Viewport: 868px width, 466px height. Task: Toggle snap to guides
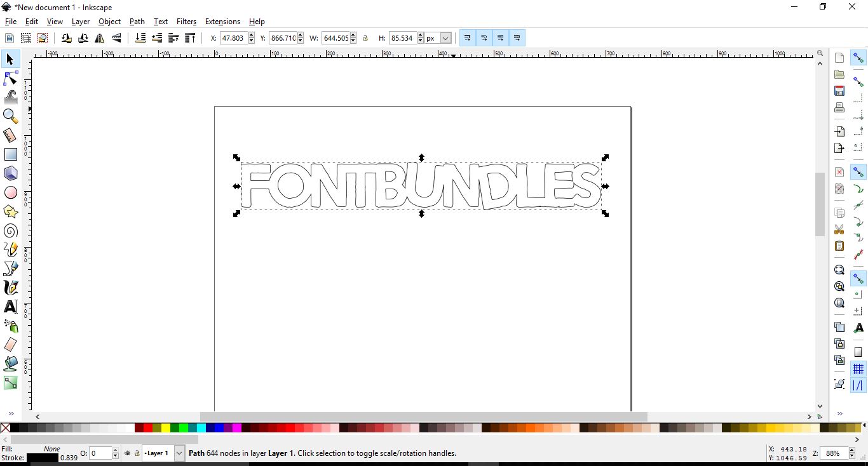[858, 385]
